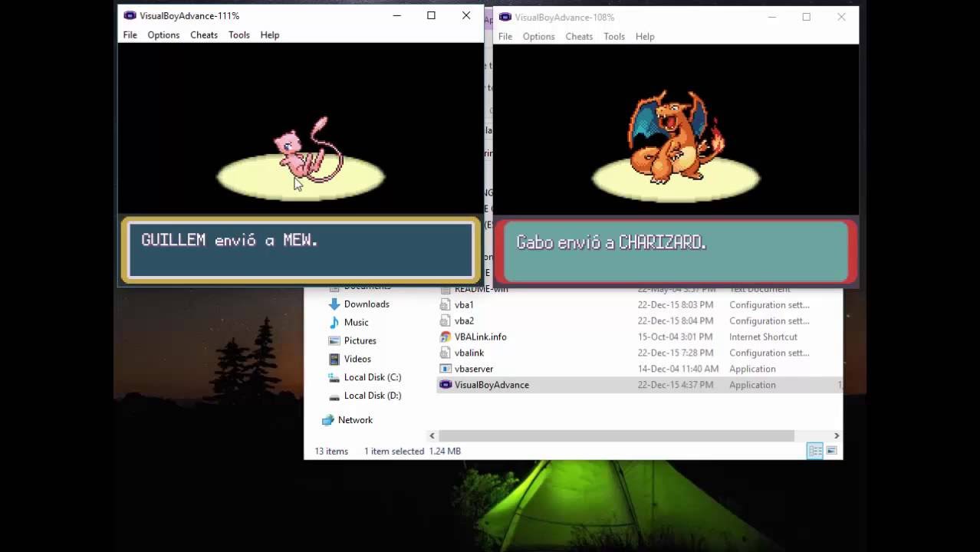Screen dimensions: 980x552
Task: Click VBALink.info date 15-Oct-04 3:01 PM
Action: (675, 337)
